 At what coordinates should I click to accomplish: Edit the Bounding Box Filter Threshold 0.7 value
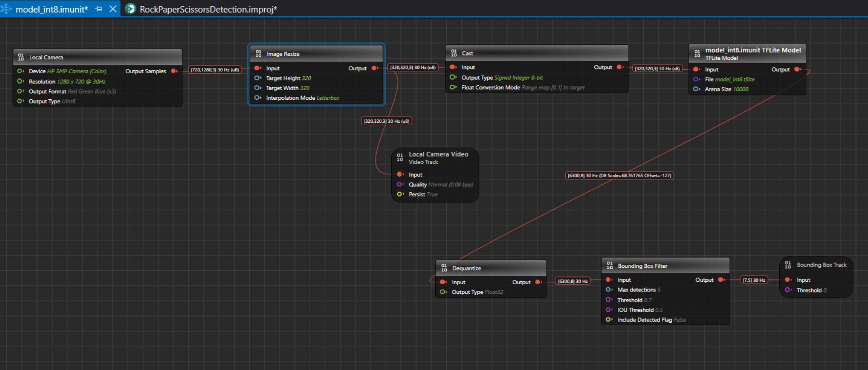(x=647, y=300)
